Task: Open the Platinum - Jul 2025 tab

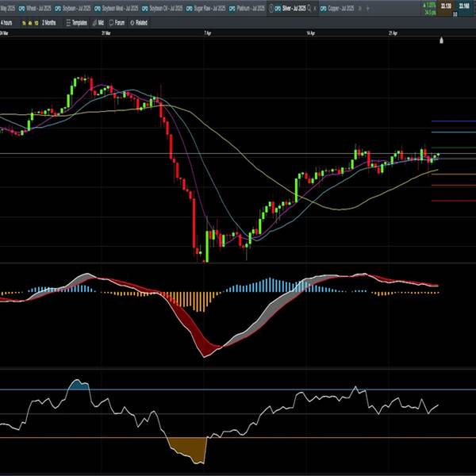Action: pos(247,8)
